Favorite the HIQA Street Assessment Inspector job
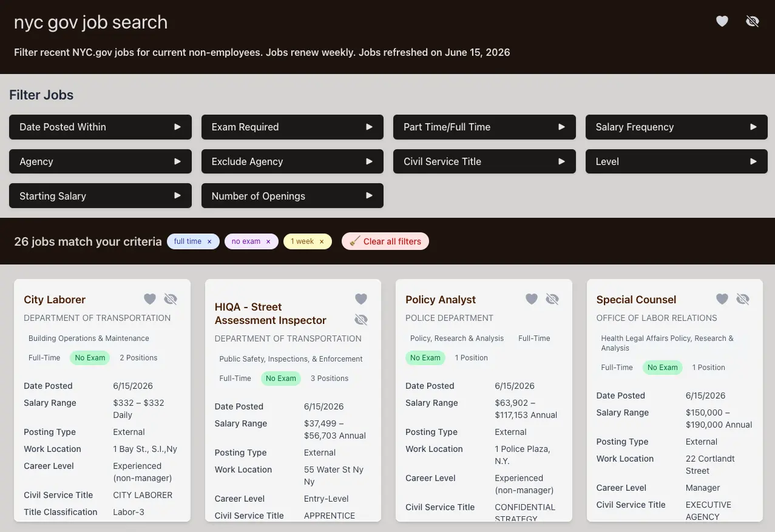 coord(361,299)
